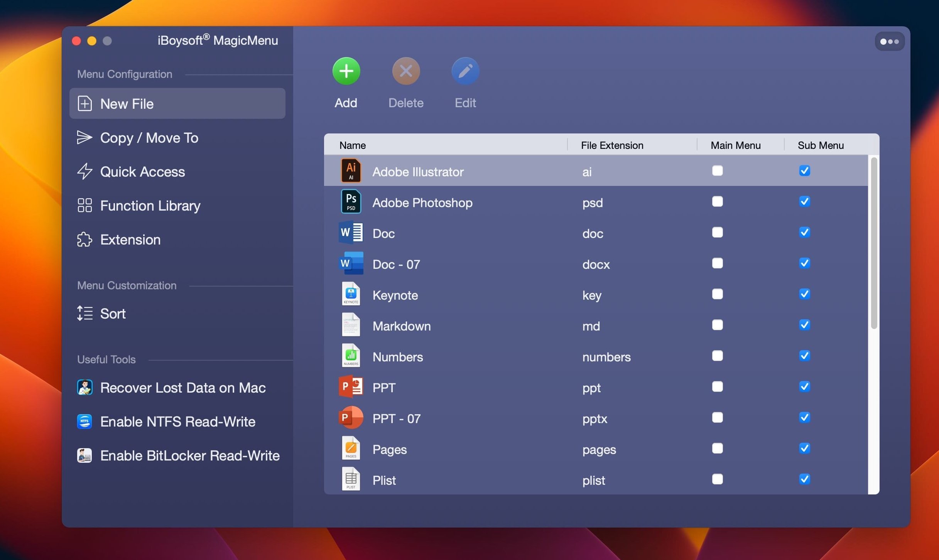This screenshot has width=939, height=560.
Task: Click the Edit button label
Action: 465,103
